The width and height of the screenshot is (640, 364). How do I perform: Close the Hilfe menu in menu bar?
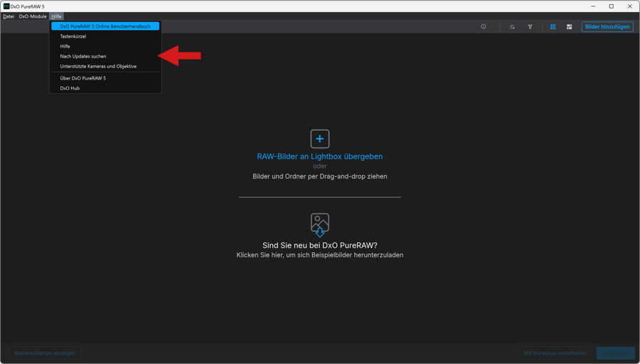click(x=56, y=16)
